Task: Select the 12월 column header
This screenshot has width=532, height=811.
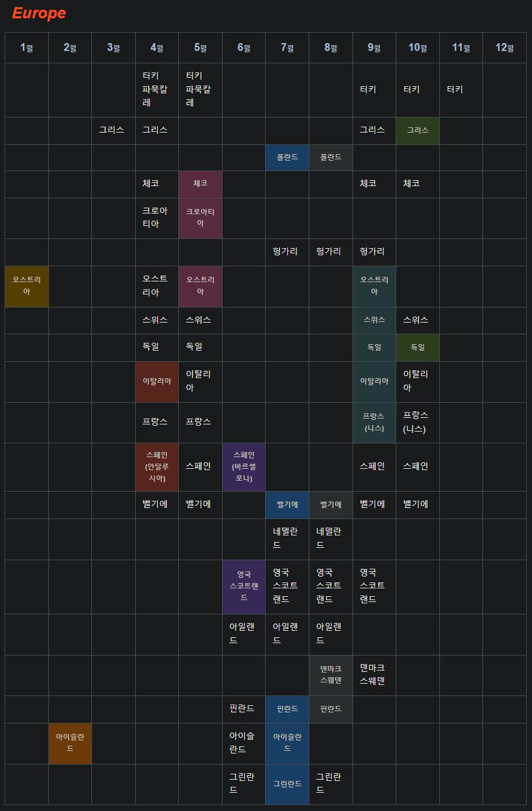Action: (x=505, y=48)
